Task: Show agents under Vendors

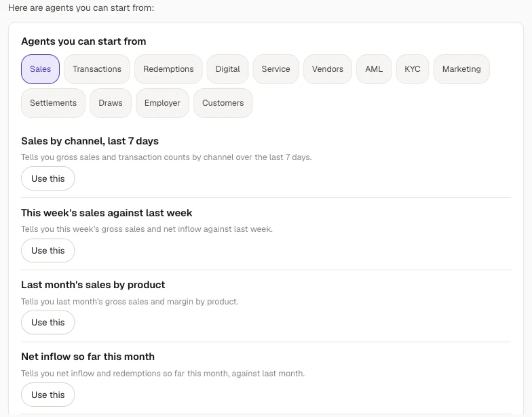Action: [x=328, y=69]
